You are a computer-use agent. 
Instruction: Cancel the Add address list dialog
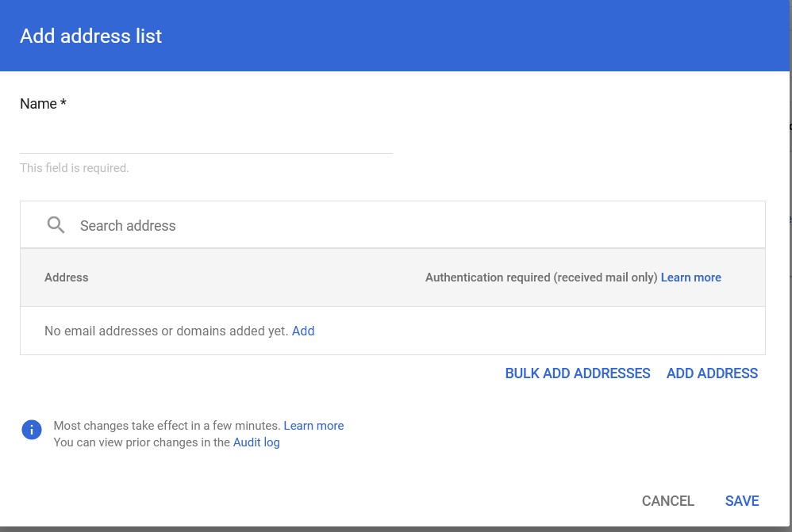coord(667,500)
